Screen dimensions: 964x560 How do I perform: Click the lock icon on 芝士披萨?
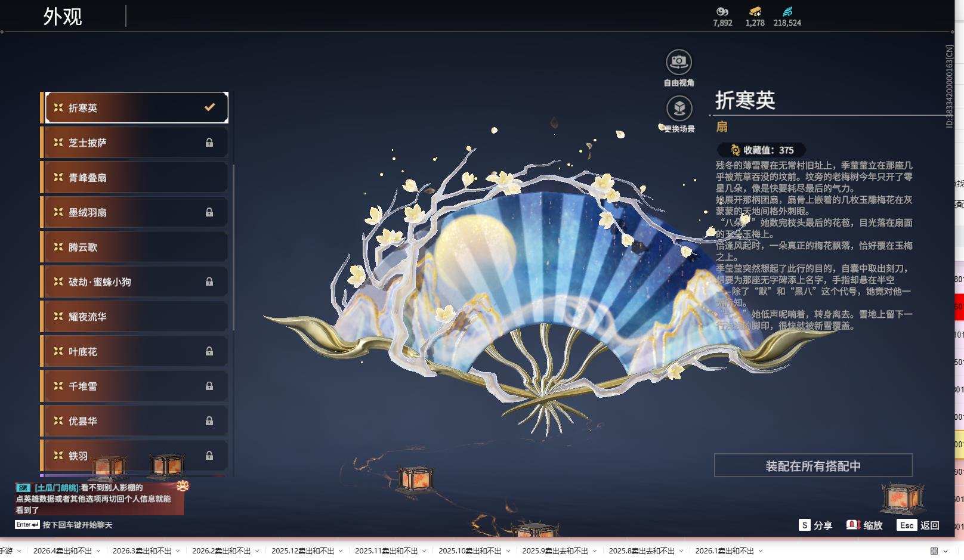tap(209, 142)
